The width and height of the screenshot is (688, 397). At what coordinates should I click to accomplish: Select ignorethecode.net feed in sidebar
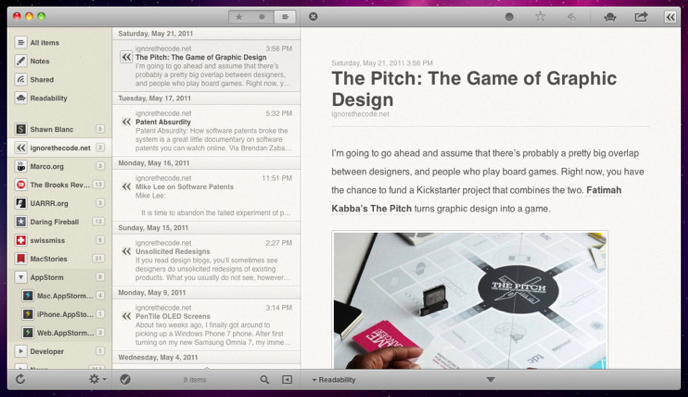(x=59, y=147)
